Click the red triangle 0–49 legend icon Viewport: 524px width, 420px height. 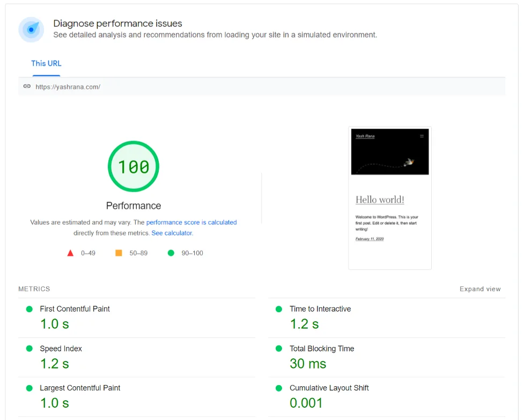(x=70, y=253)
